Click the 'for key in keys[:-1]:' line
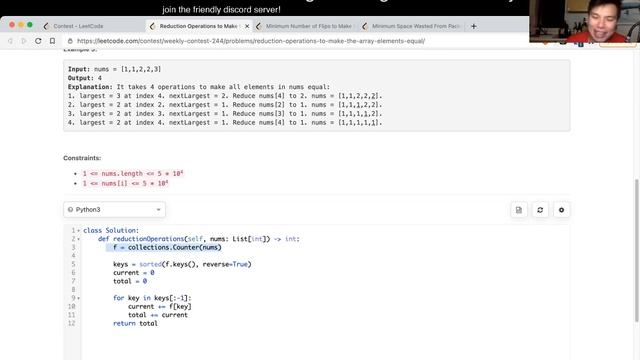Screen dimensions: 640x360 [x=152, y=298]
